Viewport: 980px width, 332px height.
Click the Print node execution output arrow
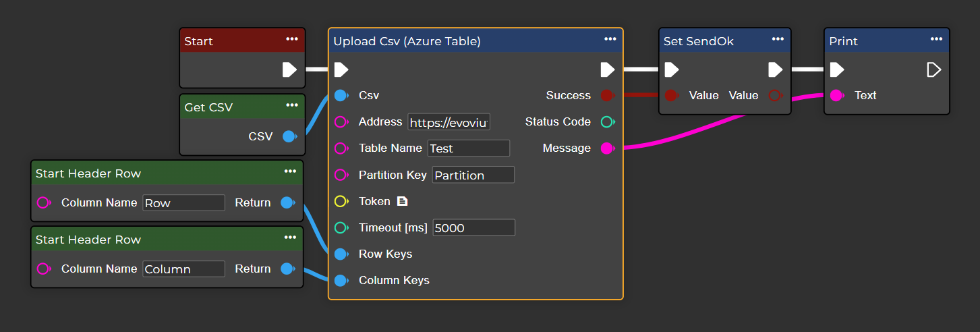933,70
